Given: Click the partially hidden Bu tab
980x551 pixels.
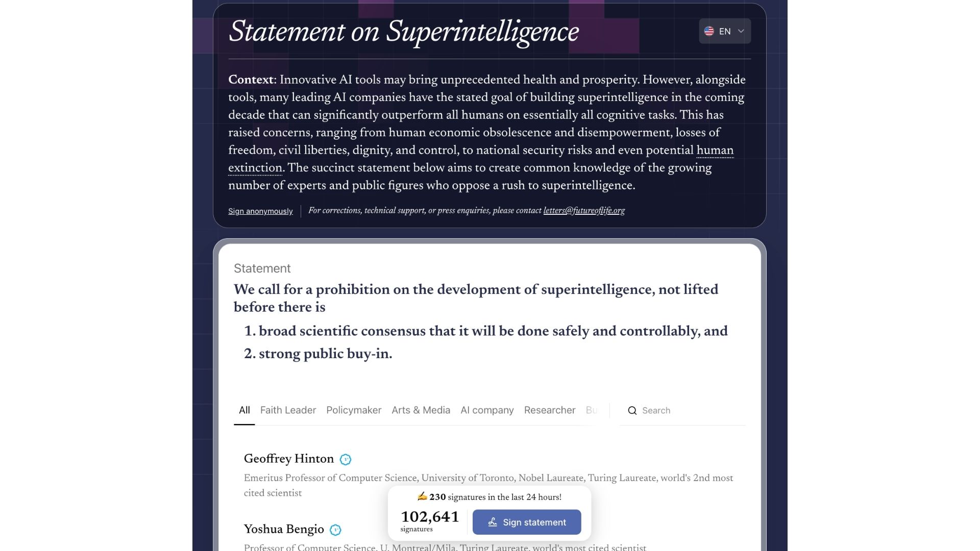Looking at the screenshot, I should [x=592, y=410].
